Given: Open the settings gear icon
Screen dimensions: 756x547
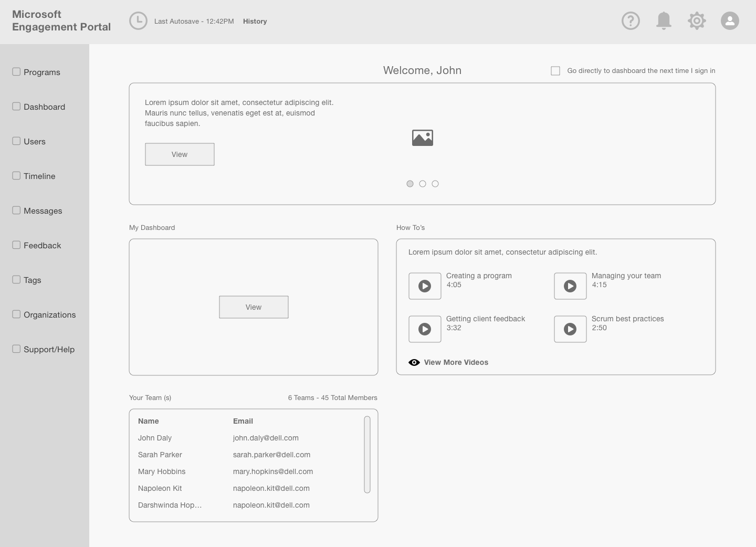Looking at the screenshot, I should (x=697, y=21).
